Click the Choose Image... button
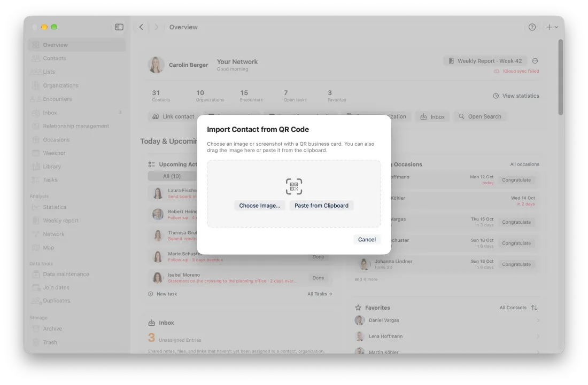Screen dimensions: 588x385 259,206
